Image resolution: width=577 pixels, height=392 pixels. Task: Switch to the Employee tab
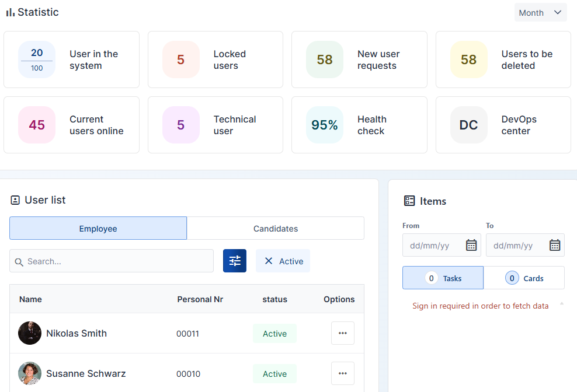tap(98, 229)
